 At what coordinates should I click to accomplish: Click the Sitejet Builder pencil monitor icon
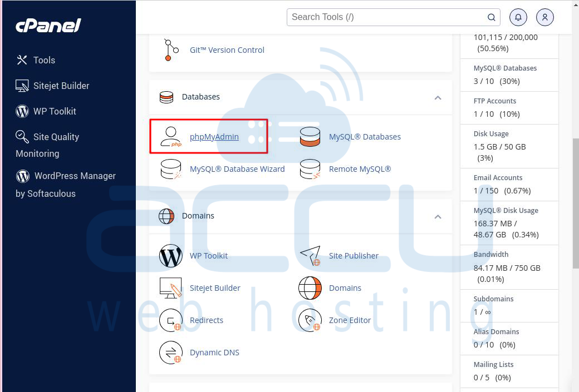tap(170, 288)
